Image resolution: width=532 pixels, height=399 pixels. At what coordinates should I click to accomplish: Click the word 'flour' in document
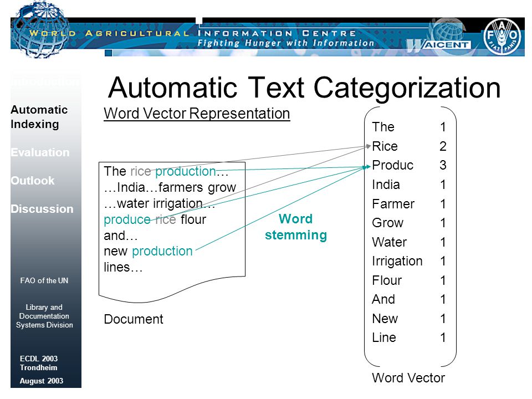pos(193,219)
